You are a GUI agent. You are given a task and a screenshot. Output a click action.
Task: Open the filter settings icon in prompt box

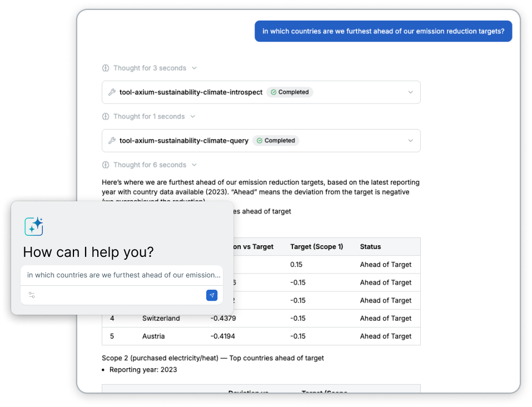(32, 295)
